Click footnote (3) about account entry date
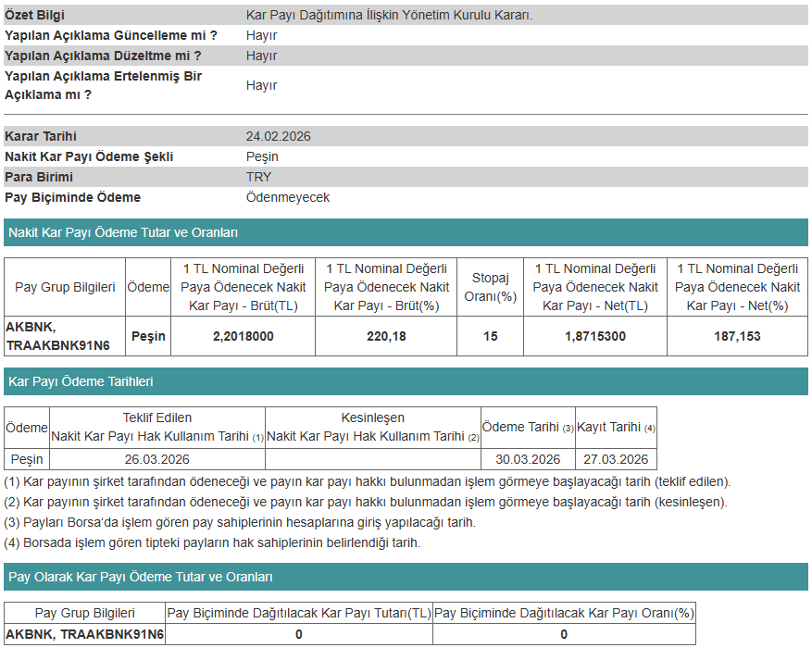The width and height of the screenshot is (812, 648). [x=240, y=522]
